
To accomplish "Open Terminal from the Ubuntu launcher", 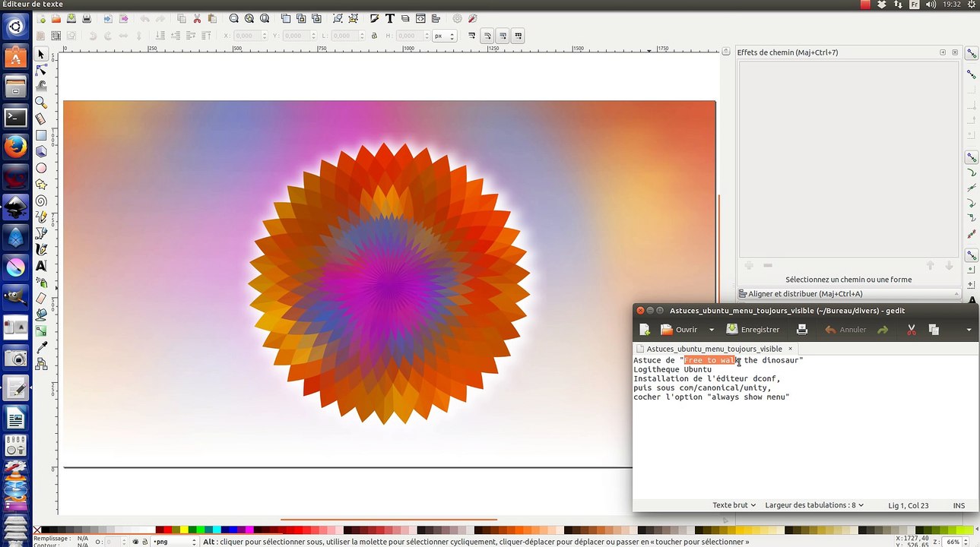I will click(16, 117).
